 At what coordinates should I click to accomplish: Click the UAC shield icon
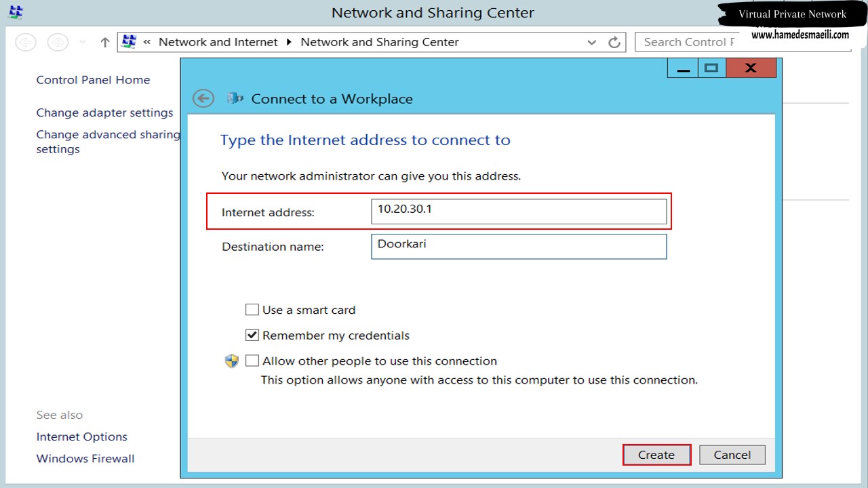point(232,361)
